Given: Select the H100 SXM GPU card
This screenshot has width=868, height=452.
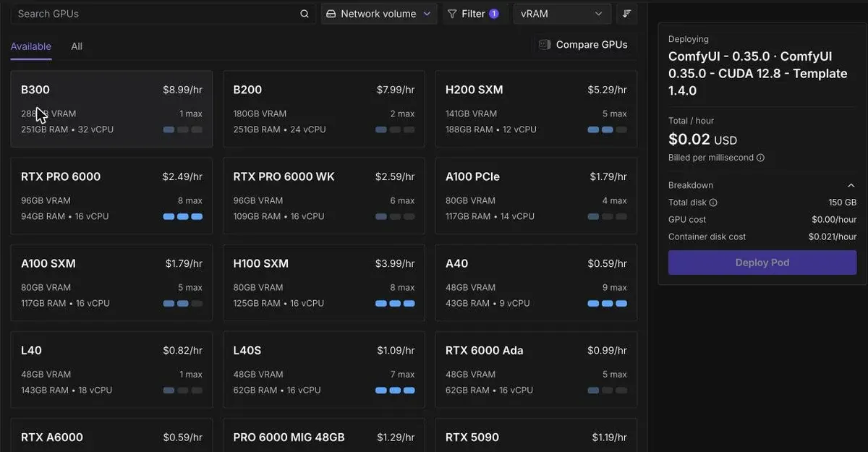Looking at the screenshot, I should point(324,283).
